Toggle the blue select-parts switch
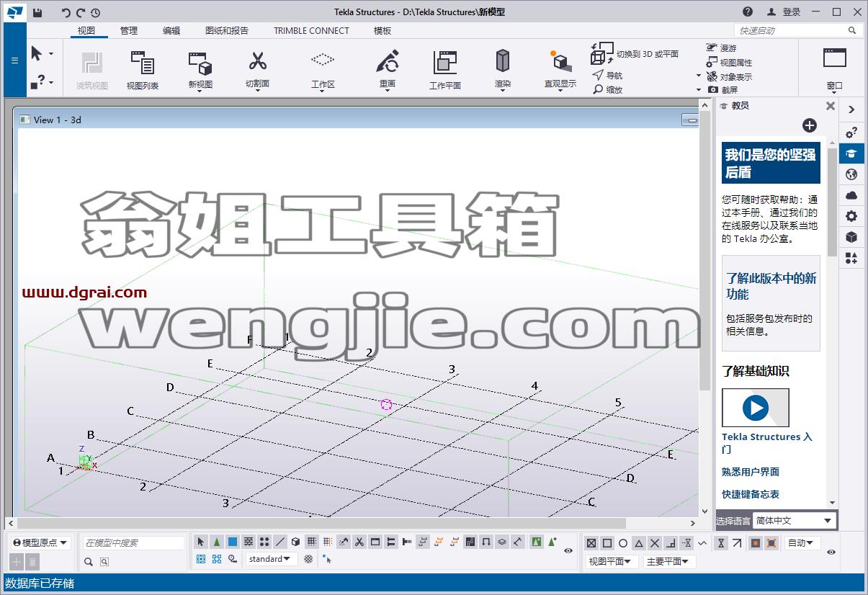Screen dimensions: 868x595 [233, 542]
